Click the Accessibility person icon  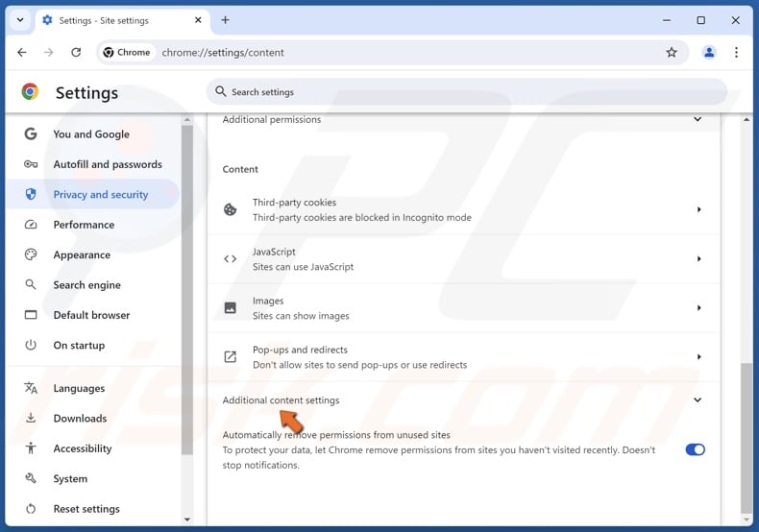[31, 448]
